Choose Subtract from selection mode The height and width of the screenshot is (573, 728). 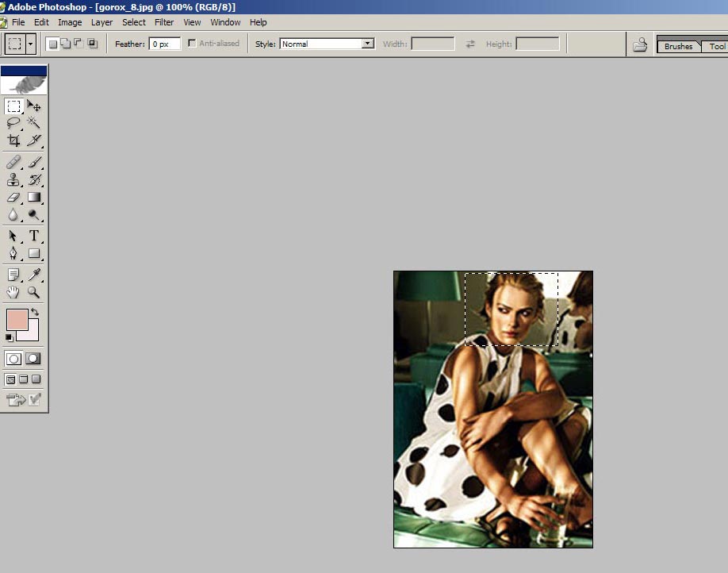click(x=79, y=44)
